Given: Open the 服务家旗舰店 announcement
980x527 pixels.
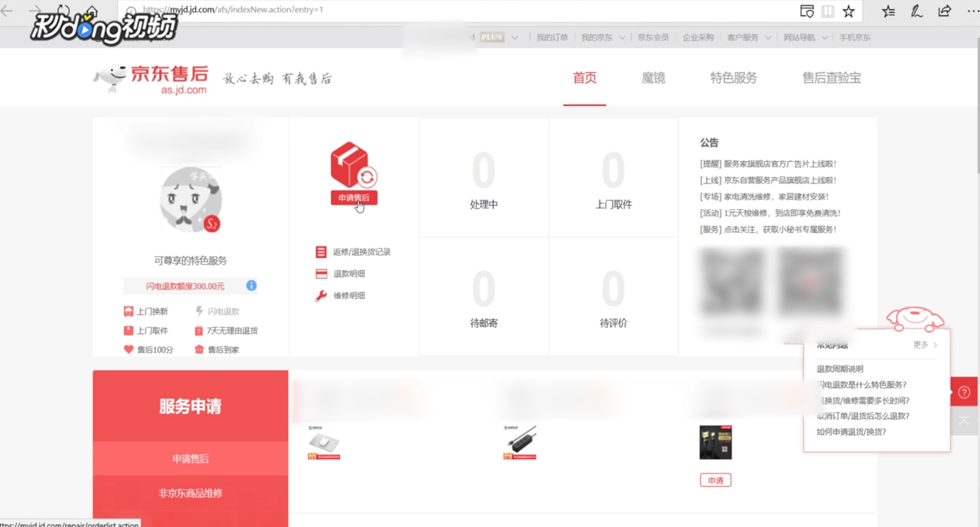Looking at the screenshot, I should [768, 164].
